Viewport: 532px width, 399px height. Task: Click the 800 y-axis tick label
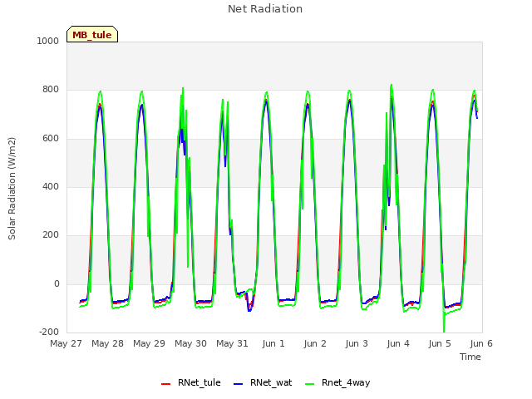pyautogui.click(x=51, y=90)
